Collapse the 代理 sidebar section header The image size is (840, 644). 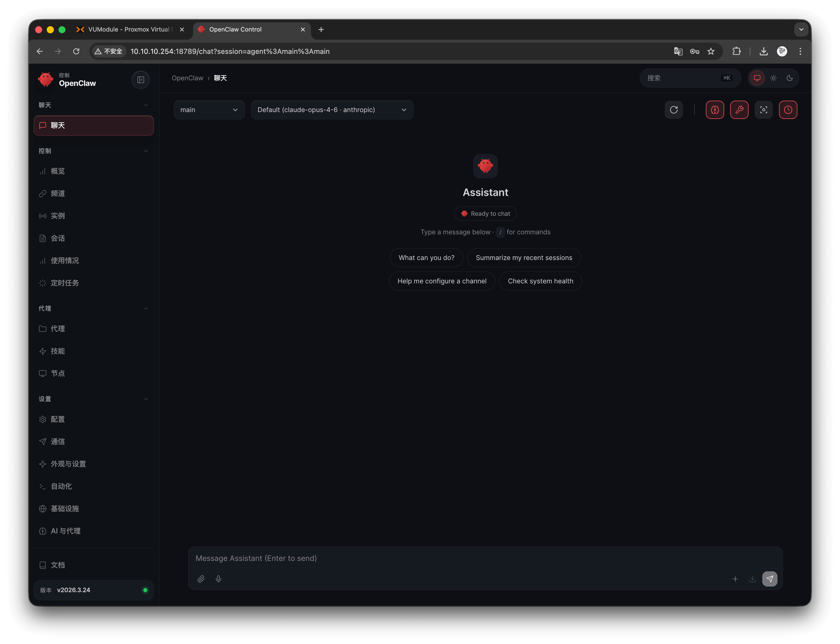93,309
